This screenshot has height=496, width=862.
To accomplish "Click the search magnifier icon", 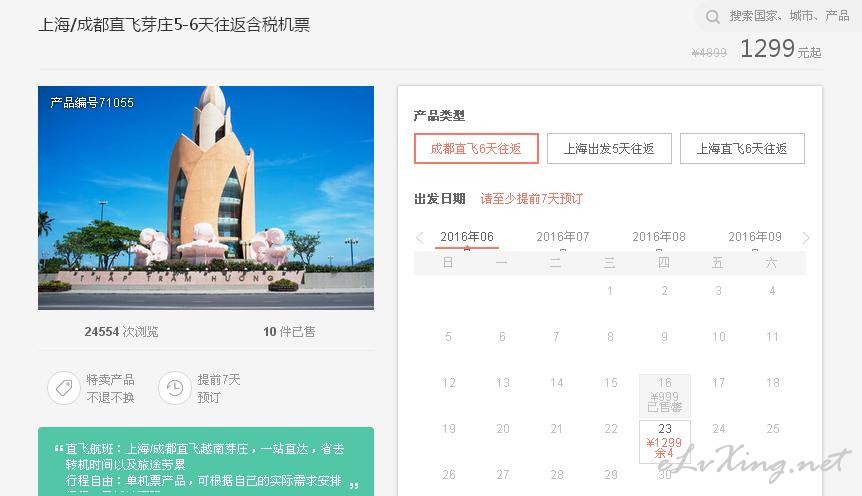I will coord(712,16).
